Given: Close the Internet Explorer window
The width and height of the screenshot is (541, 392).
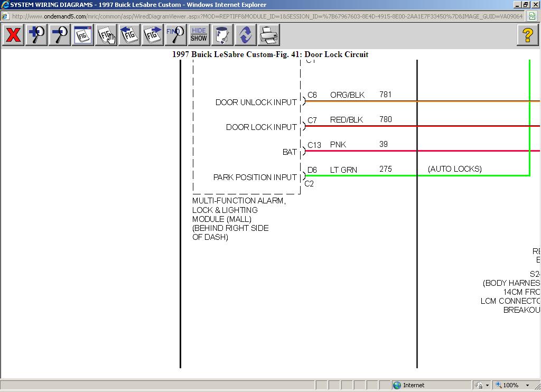Looking at the screenshot, I should click(x=535, y=5).
